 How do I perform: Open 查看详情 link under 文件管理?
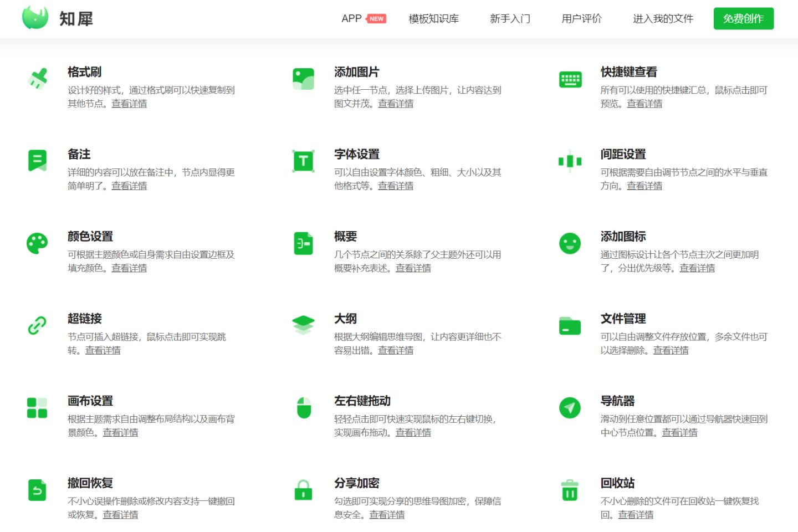pyautogui.click(x=671, y=350)
